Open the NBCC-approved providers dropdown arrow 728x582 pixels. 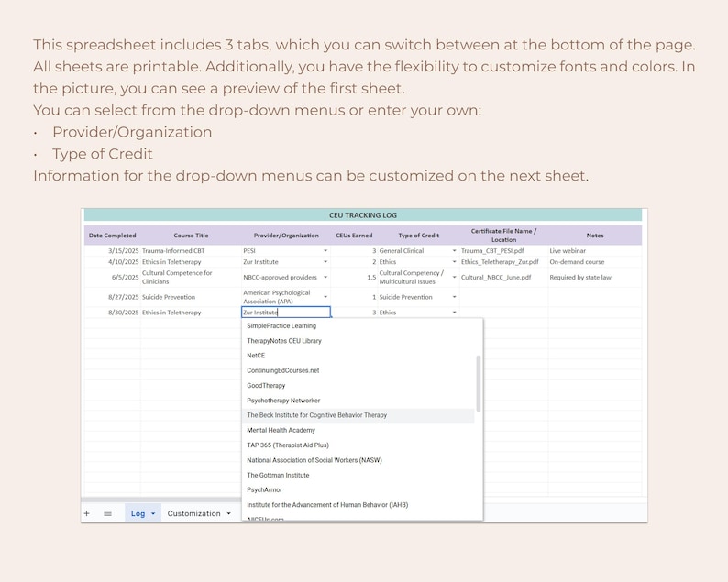[325, 277]
